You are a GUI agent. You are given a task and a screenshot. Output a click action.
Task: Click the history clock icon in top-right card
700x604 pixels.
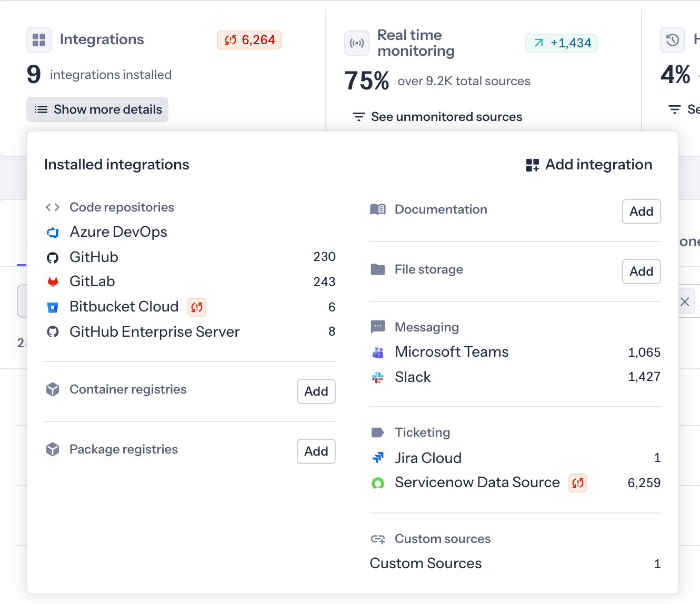coord(673,40)
